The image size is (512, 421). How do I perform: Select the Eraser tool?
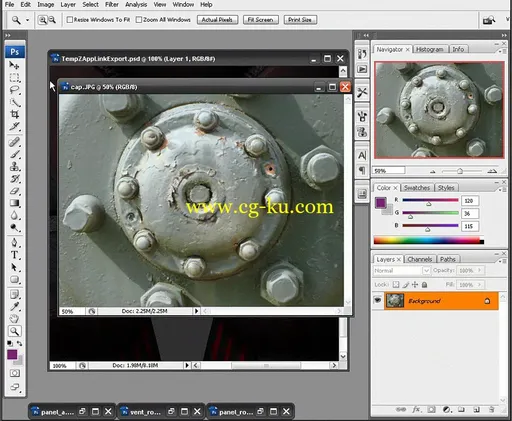pos(14,191)
